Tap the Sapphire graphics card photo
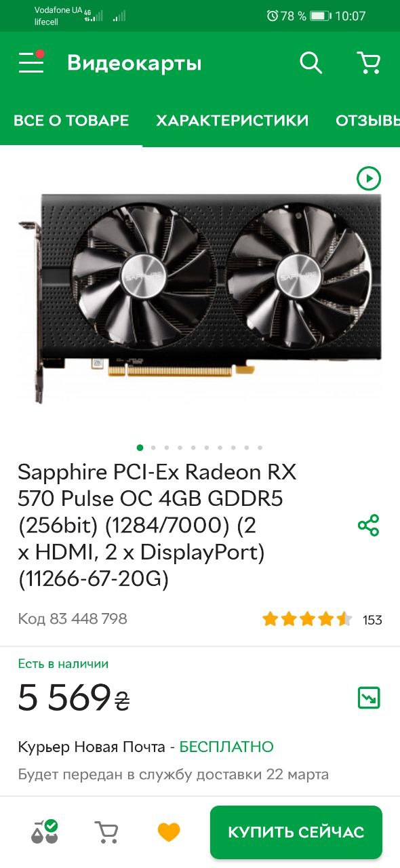 click(200, 298)
